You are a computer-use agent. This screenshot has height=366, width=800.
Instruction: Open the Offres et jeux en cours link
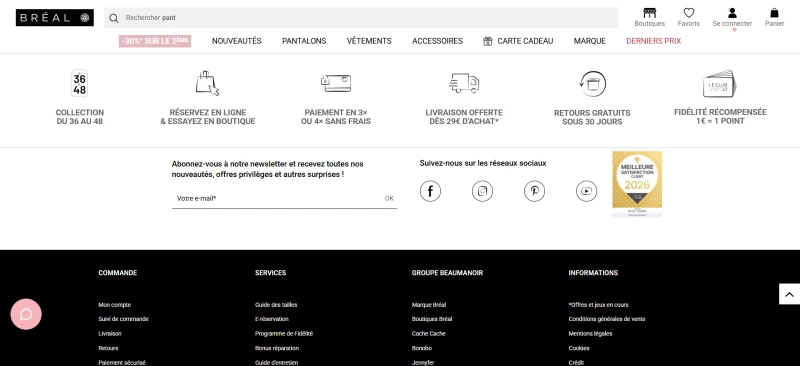pos(598,305)
